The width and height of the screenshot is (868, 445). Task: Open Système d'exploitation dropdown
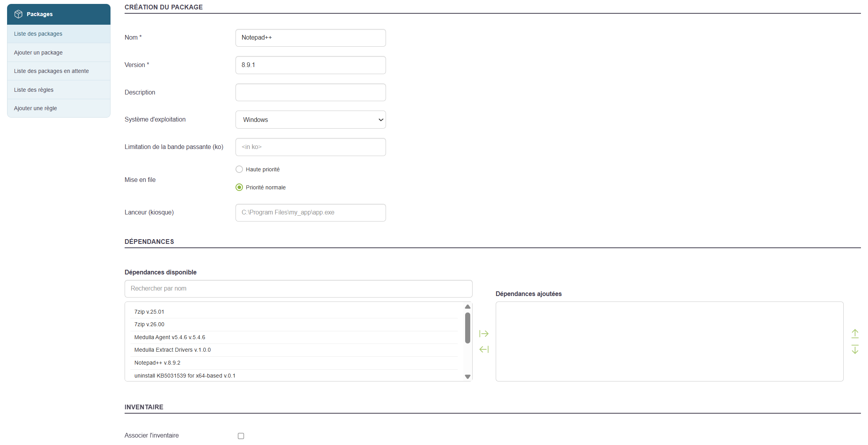point(310,120)
